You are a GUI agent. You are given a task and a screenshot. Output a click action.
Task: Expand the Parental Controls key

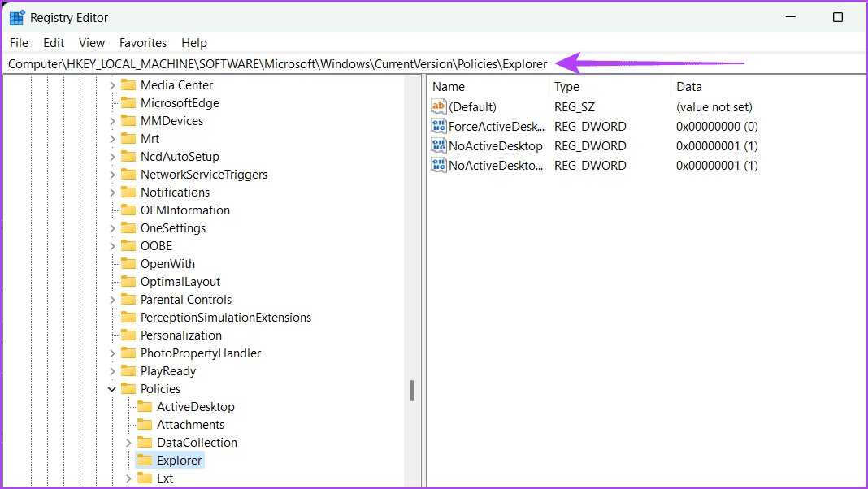(x=112, y=300)
